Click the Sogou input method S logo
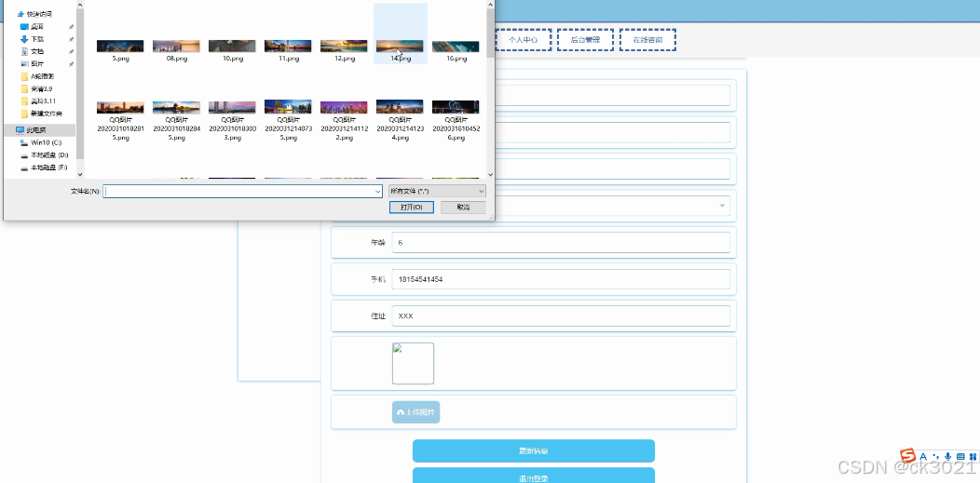980x483 pixels. point(907,456)
